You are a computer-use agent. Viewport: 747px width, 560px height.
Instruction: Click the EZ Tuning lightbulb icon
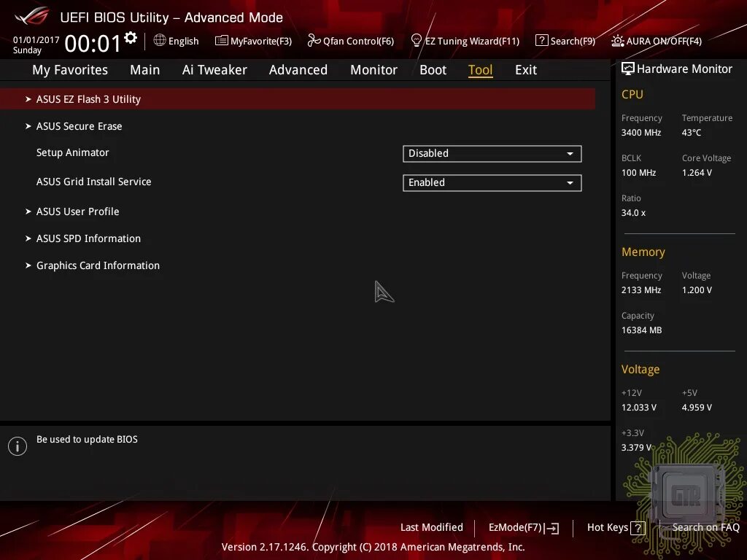(x=417, y=41)
